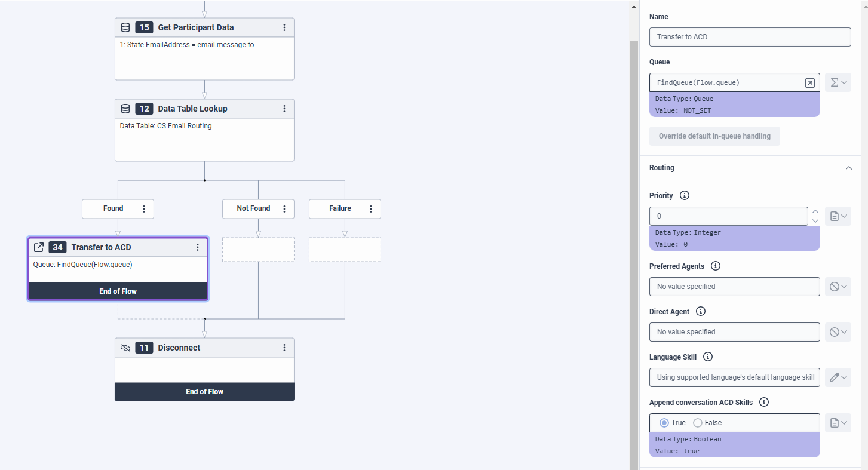
Task: Click the Name input field
Action: pyautogui.click(x=750, y=37)
